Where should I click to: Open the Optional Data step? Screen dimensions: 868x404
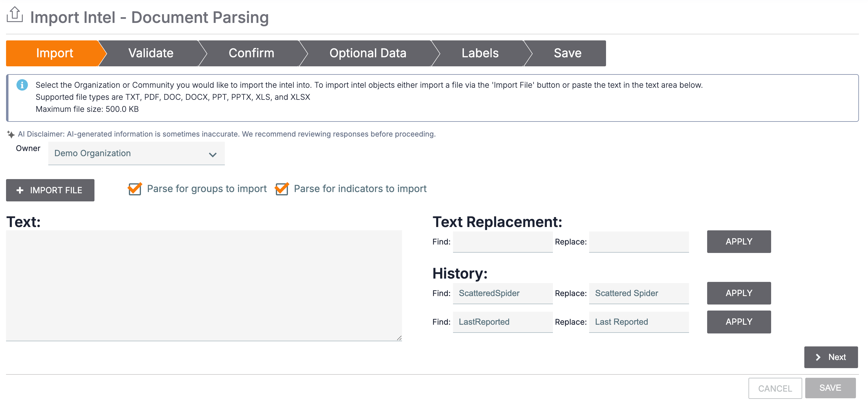click(368, 53)
